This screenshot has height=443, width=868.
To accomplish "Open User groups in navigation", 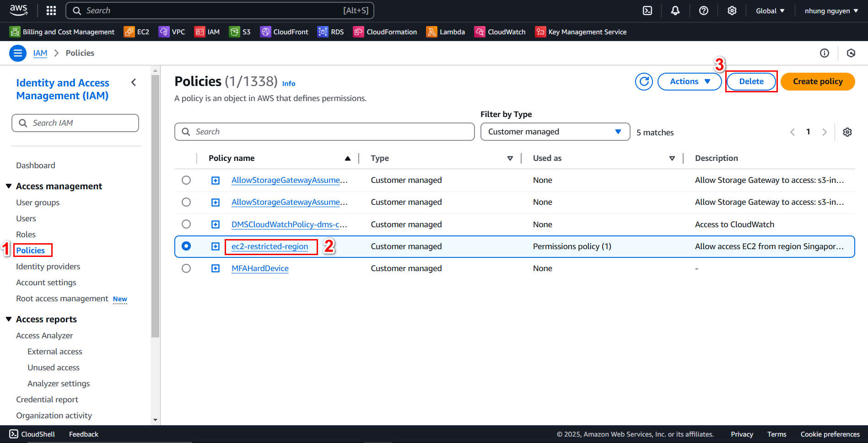I will pyautogui.click(x=38, y=203).
